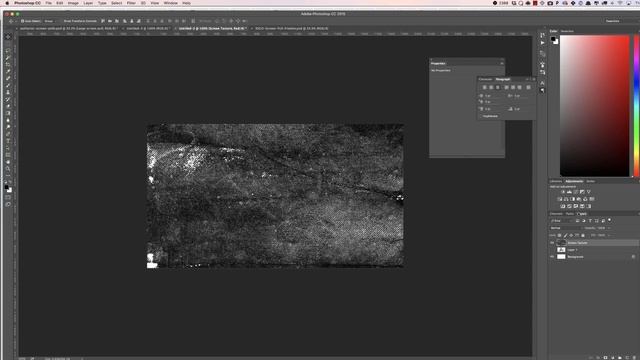Open the collapsed Character panel A icon
This screenshot has width=640, height=360.
point(542,83)
